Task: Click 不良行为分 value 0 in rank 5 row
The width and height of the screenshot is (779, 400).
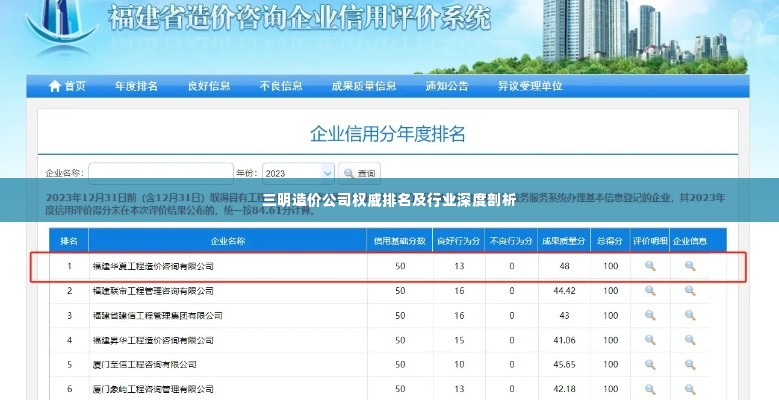Action: tap(512, 364)
